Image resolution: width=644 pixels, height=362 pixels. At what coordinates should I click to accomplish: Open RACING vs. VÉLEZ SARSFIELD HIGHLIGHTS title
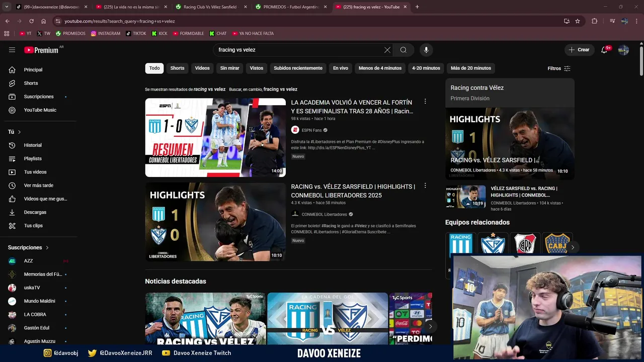point(353,191)
